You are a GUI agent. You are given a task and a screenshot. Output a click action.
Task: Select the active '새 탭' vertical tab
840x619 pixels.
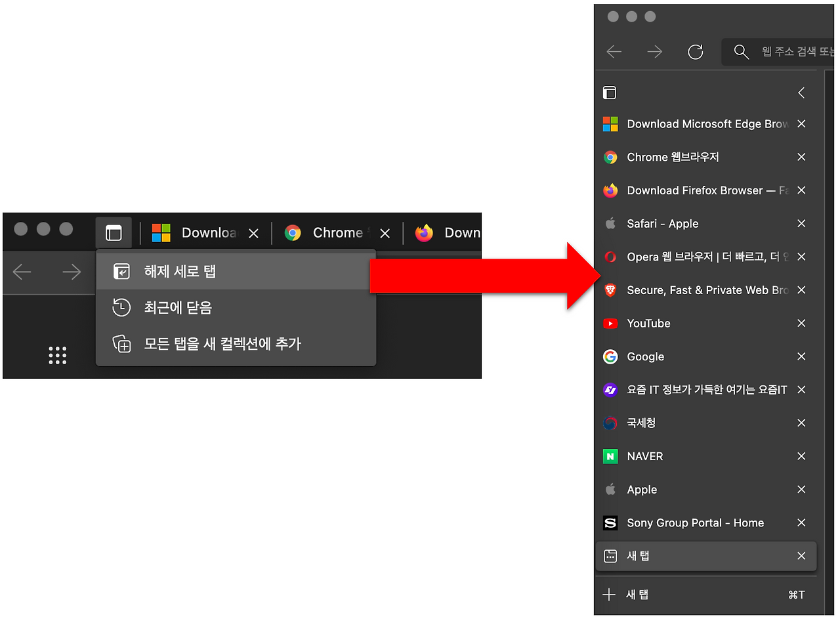click(705, 557)
